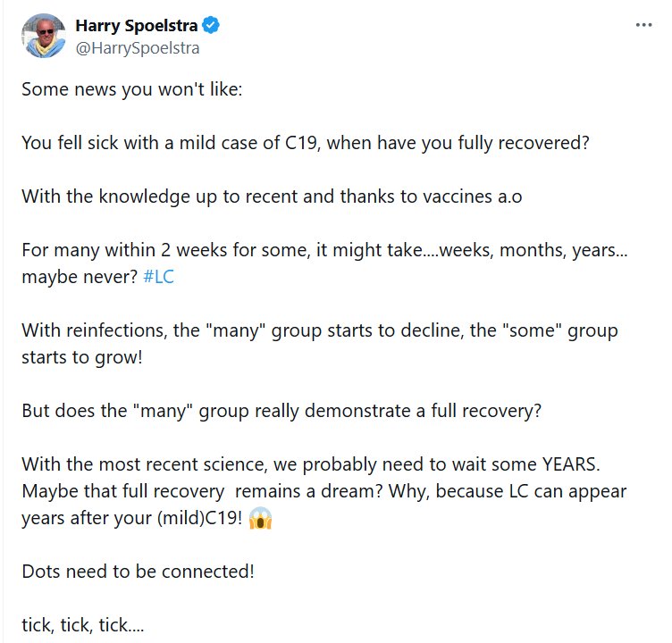Click the screaming face emoji
Viewport: 672px width, 643px height.
pos(260,520)
